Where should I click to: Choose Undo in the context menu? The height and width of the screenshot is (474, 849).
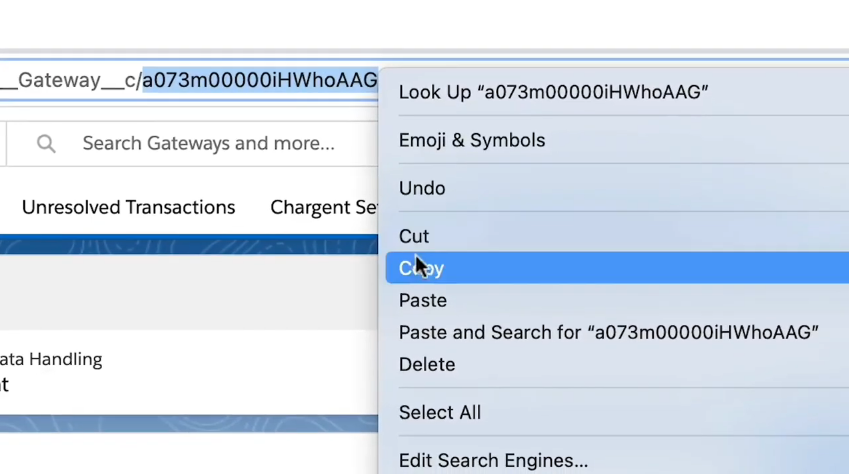click(422, 188)
